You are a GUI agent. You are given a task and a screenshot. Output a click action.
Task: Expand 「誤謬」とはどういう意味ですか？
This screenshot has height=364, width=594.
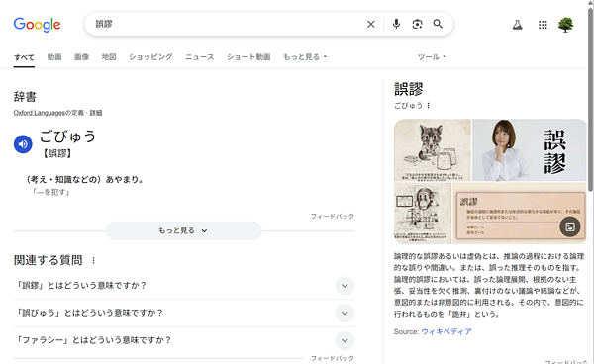(184, 285)
